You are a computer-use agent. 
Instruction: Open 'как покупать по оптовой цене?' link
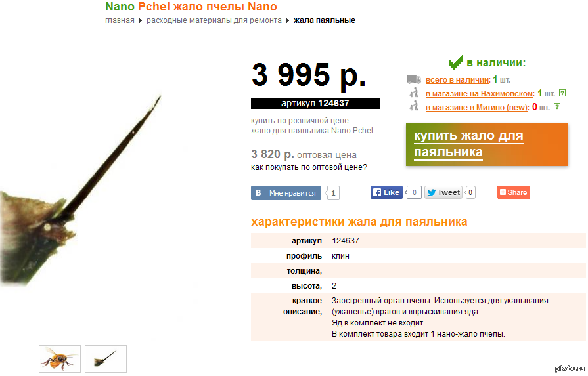pos(309,167)
